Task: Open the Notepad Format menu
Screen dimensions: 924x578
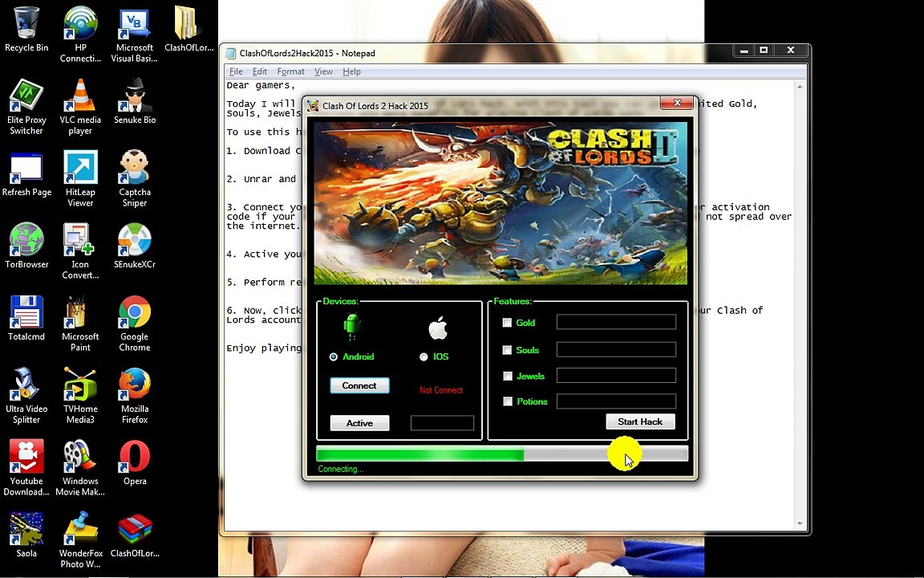Action: (x=290, y=71)
